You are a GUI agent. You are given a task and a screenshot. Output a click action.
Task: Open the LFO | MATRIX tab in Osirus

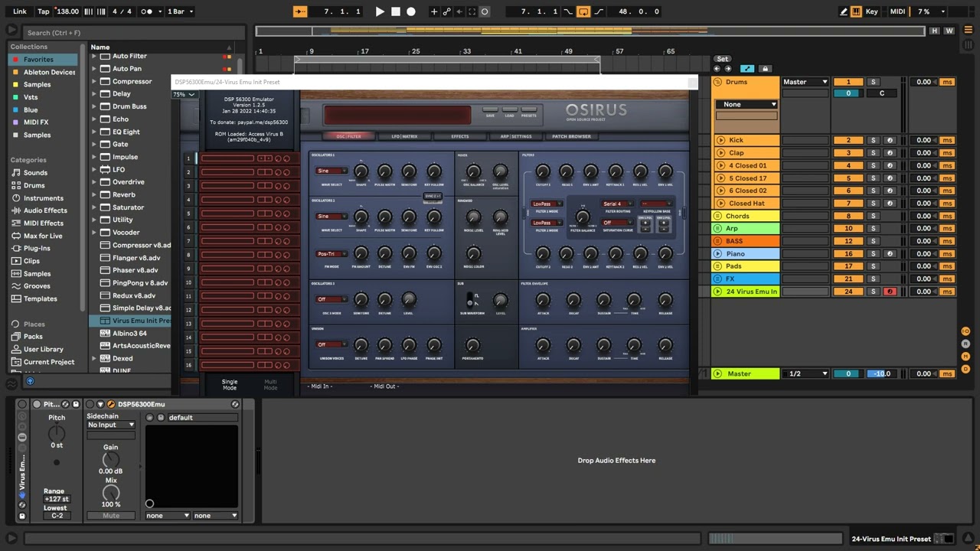click(x=404, y=136)
